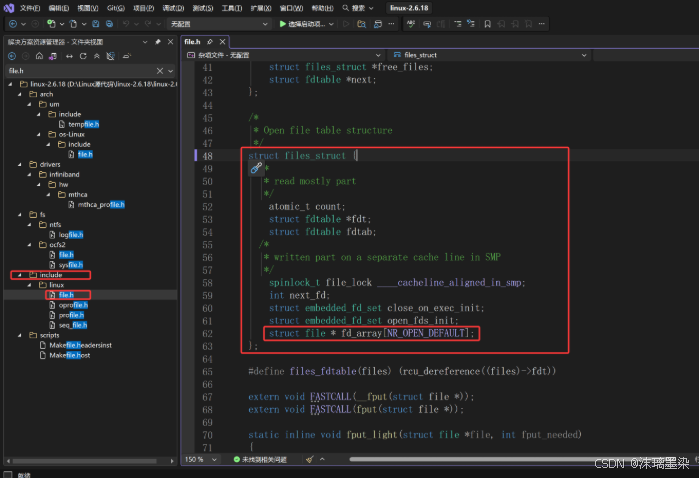Collapse the fs folder node
Screen dimensions: 699x478
pyautogui.click(x=19, y=215)
